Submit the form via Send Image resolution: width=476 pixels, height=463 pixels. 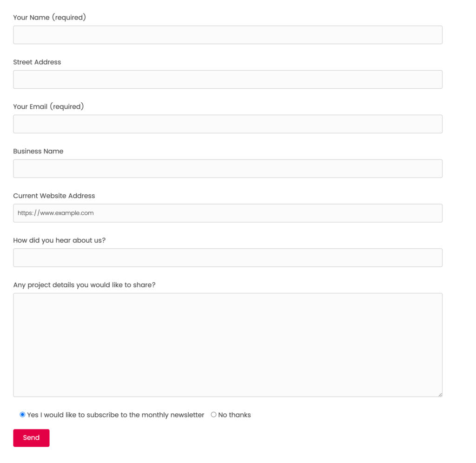[31, 437]
